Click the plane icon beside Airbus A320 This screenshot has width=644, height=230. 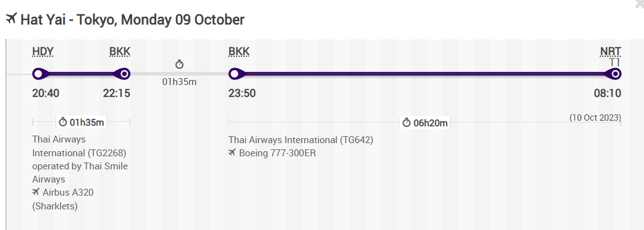pyautogui.click(x=36, y=192)
